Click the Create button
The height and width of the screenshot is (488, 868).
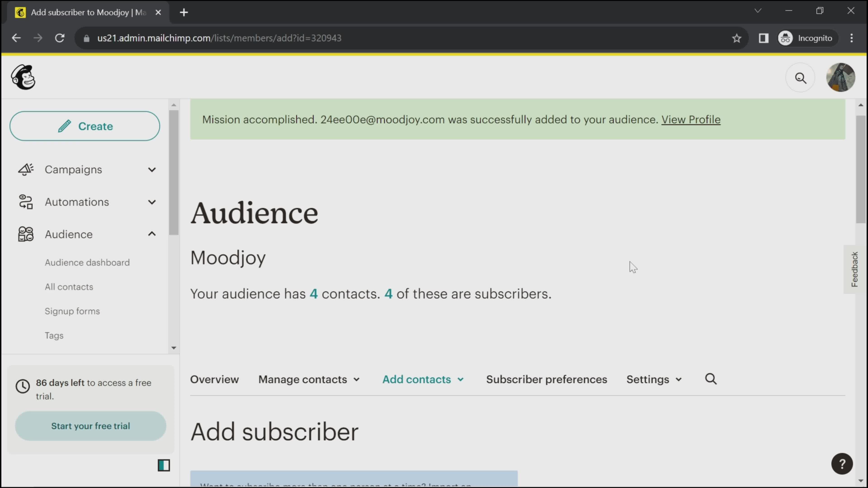(x=85, y=126)
